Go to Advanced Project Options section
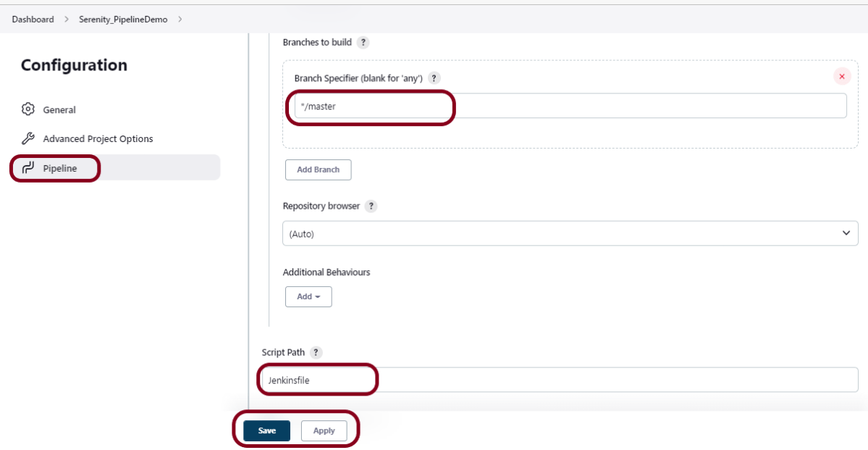The image size is (868, 450). coord(98,139)
